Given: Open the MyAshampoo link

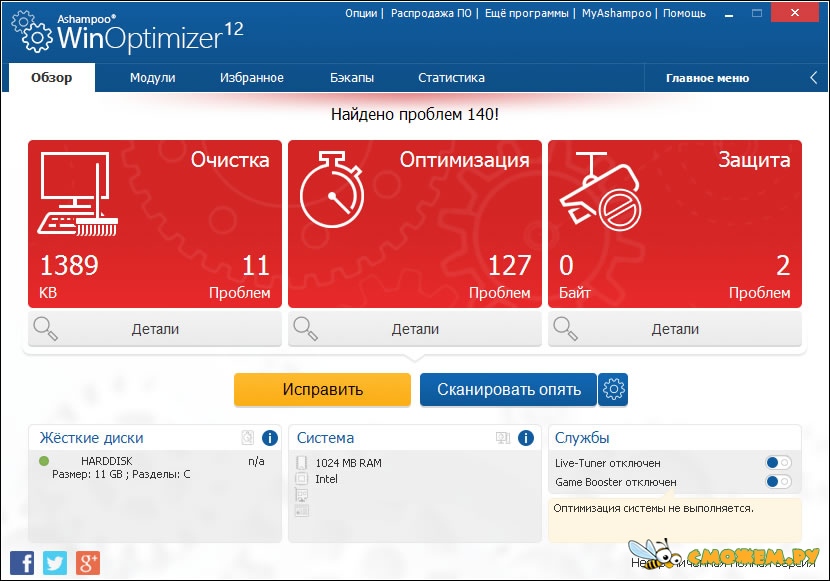Looking at the screenshot, I should (616, 13).
